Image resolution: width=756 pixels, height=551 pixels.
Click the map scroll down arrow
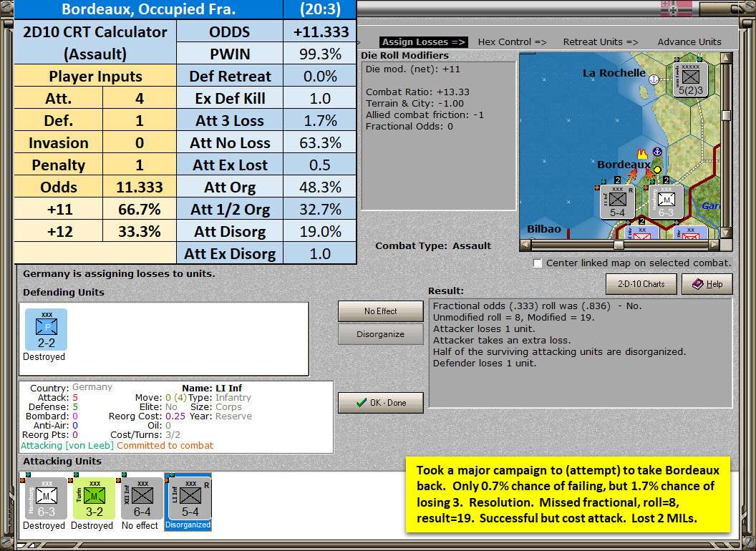point(726,233)
